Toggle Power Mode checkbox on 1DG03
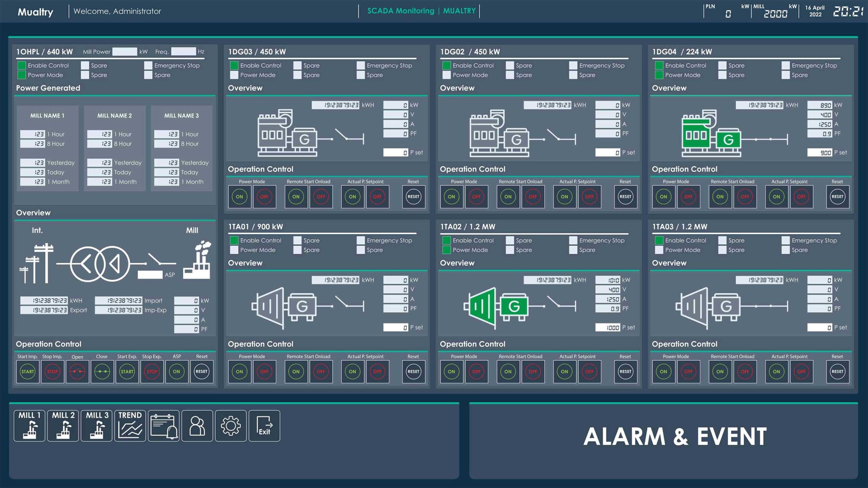 (x=234, y=75)
